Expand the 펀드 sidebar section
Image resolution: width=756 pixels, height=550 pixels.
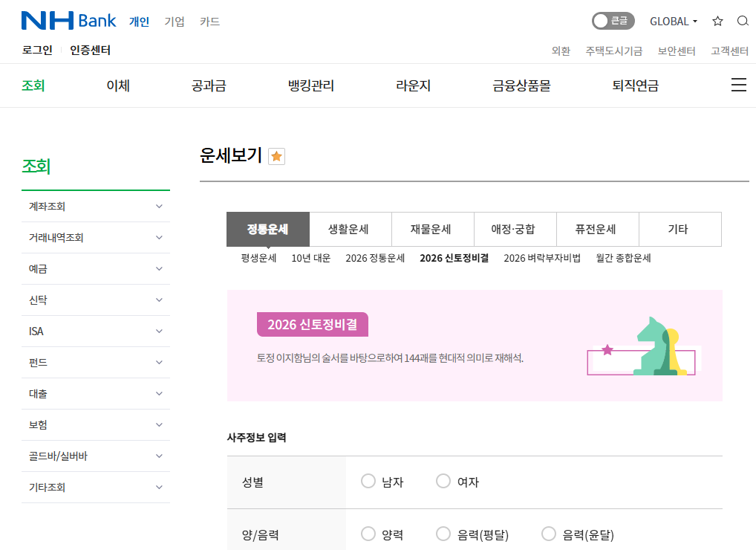pos(96,362)
